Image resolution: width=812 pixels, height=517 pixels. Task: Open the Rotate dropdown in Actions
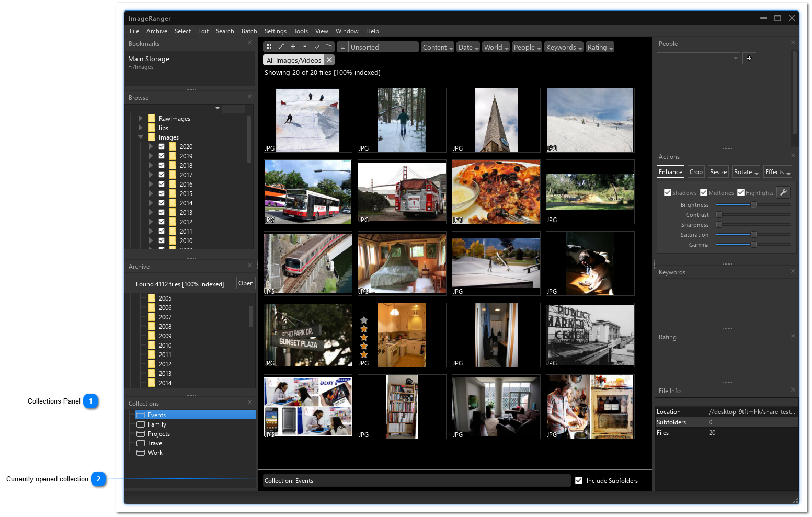746,172
